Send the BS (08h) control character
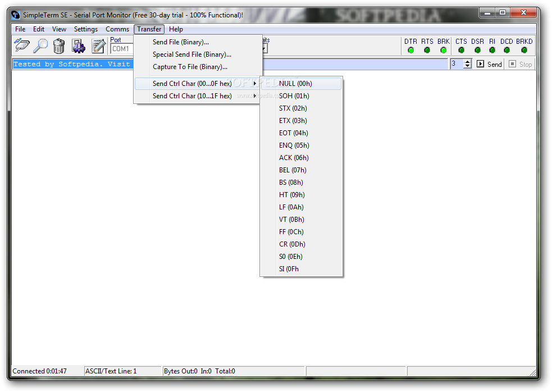The image size is (552, 392). point(302,182)
